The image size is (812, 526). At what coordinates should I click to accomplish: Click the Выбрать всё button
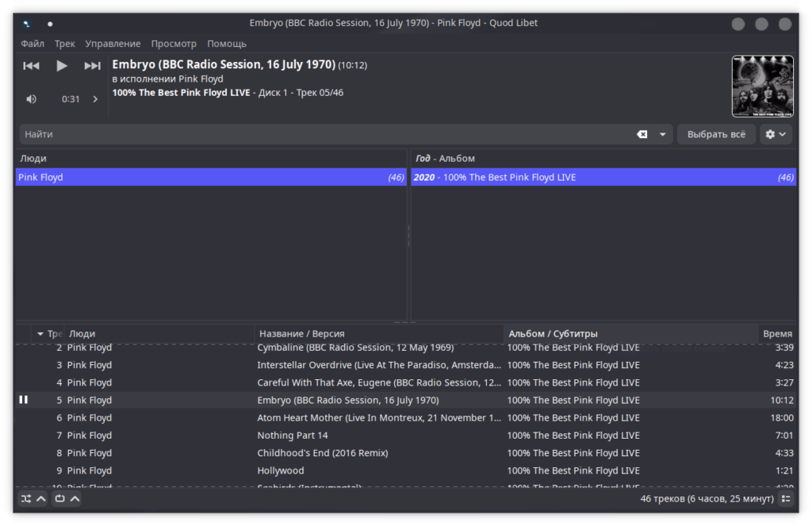click(x=716, y=134)
